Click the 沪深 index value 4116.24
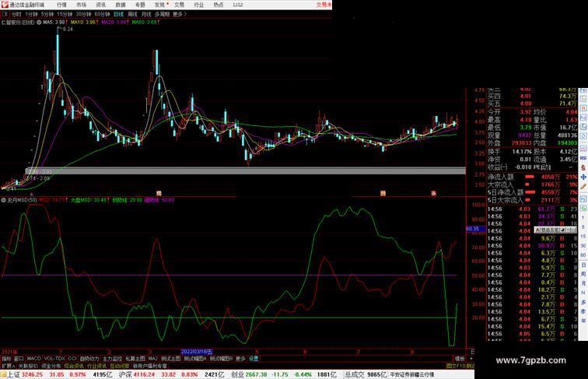 click(x=145, y=374)
